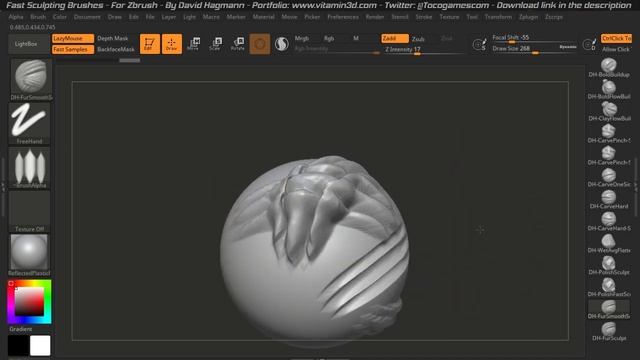The image size is (640, 360).
Task: Open the Transform menu
Action: [x=498, y=17]
